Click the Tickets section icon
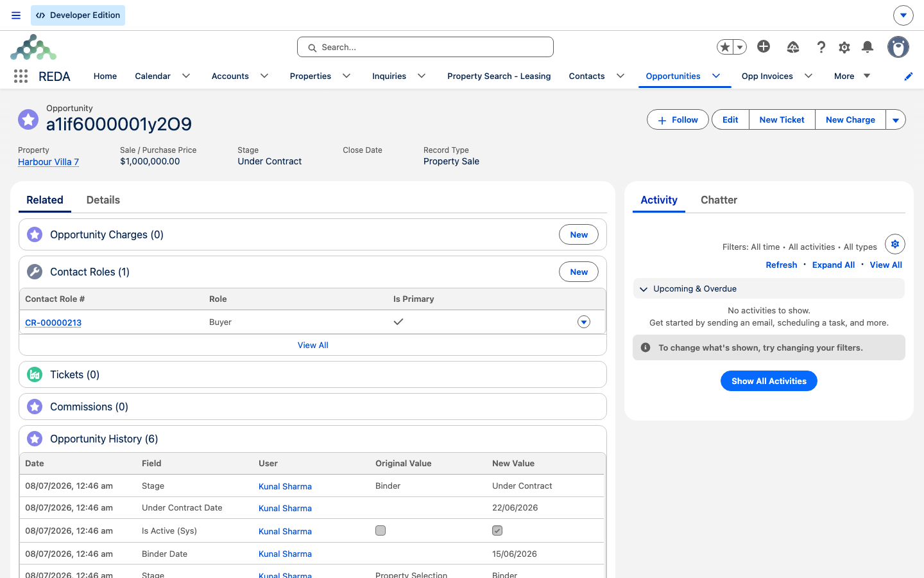The image size is (924, 578). coord(35,374)
